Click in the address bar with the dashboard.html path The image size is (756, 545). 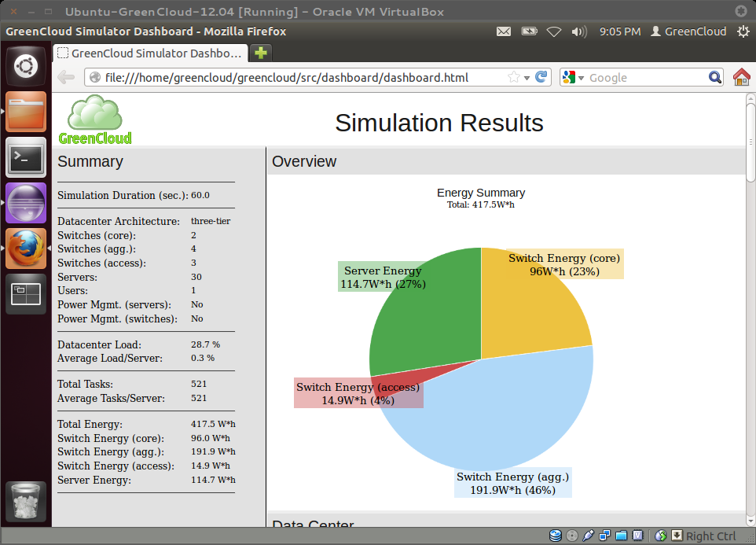299,77
